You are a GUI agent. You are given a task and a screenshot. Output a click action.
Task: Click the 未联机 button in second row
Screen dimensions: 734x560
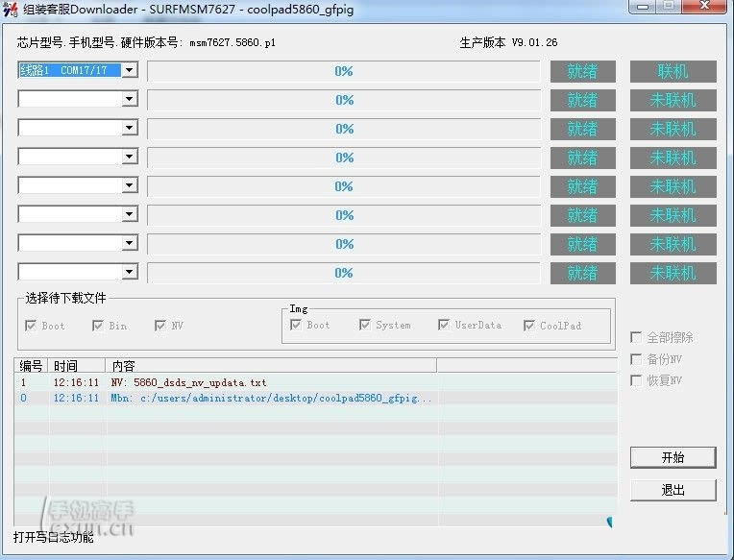coord(673,100)
